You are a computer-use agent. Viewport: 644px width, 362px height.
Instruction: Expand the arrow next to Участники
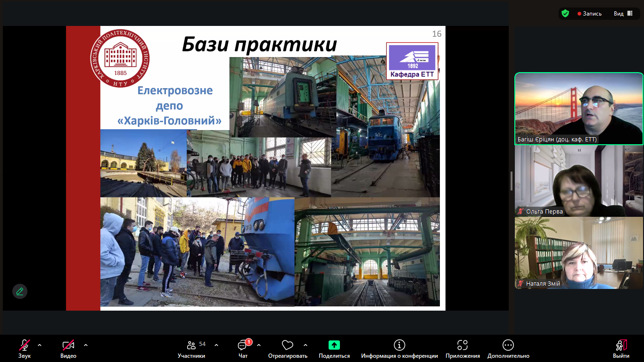pyautogui.click(x=216, y=345)
